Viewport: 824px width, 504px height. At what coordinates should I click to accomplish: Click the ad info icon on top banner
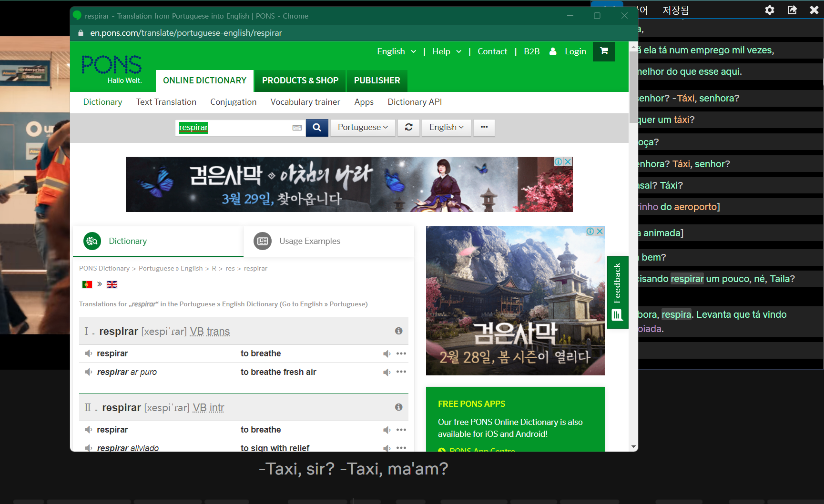pyautogui.click(x=559, y=161)
